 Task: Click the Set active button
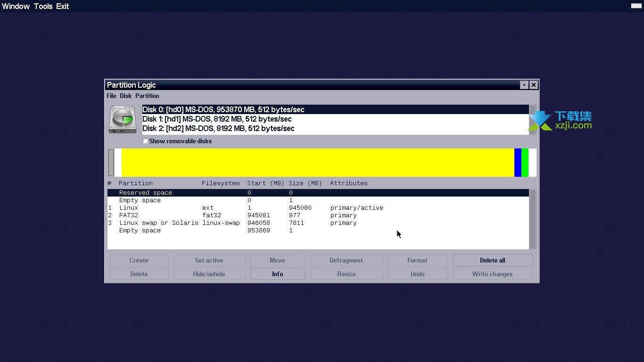click(x=209, y=260)
